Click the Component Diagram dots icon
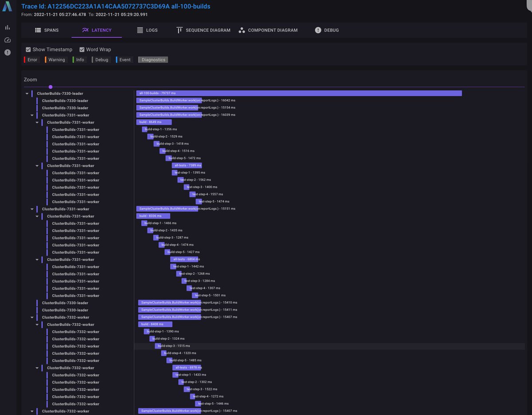This screenshot has height=415, width=532. 242,30
